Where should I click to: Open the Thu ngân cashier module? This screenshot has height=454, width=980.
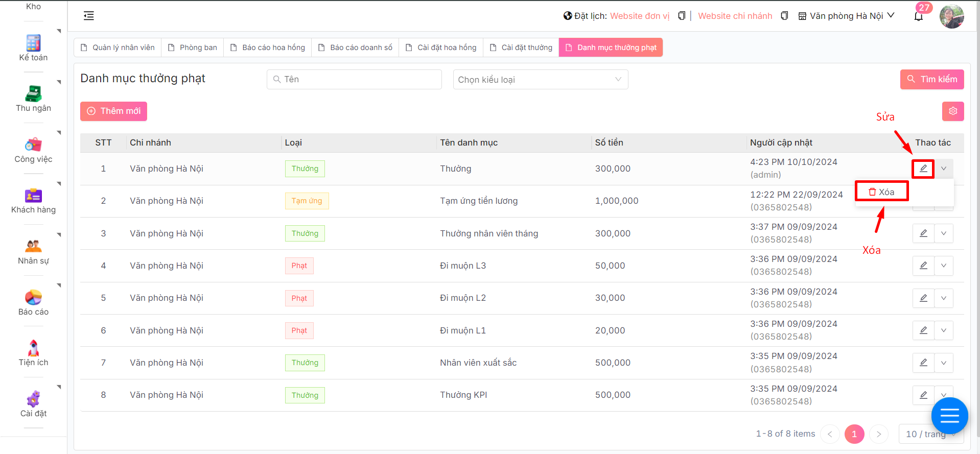point(33,99)
